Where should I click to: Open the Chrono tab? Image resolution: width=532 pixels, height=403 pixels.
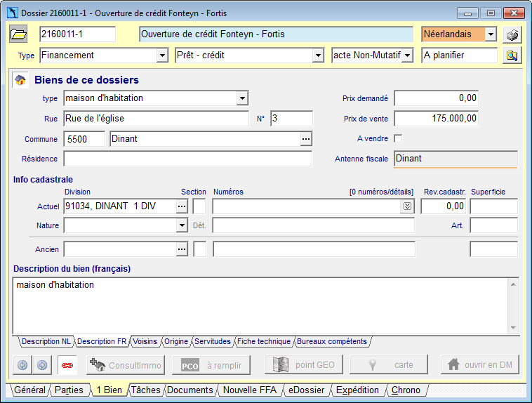[406, 390]
